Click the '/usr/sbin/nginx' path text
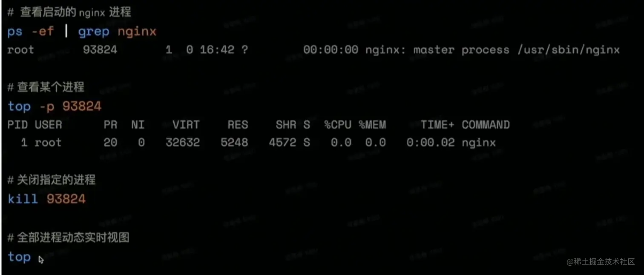Viewport: 644px width, 275px height. coord(568,50)
